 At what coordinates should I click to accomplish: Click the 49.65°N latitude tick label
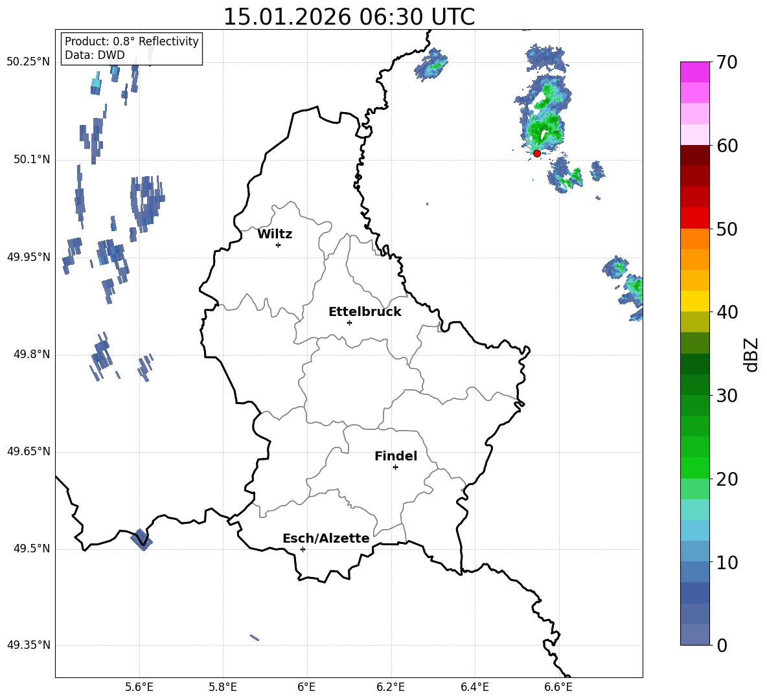(29, 451)
